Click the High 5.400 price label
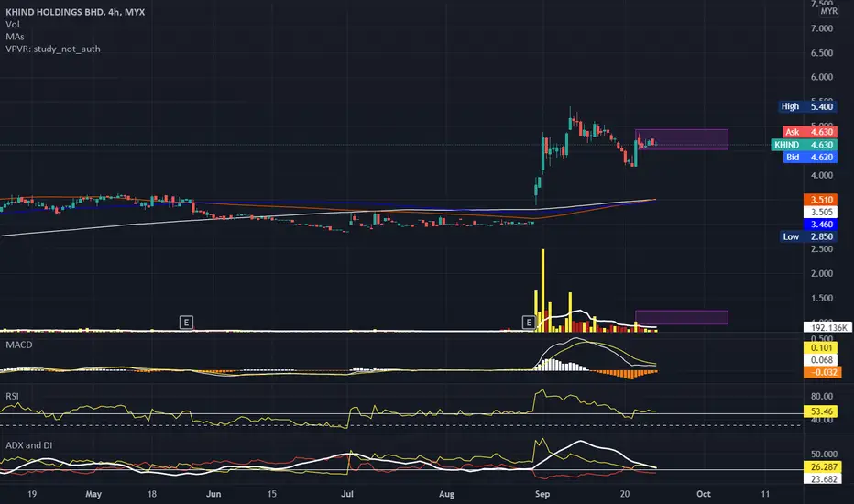 [x=808, y=107]
